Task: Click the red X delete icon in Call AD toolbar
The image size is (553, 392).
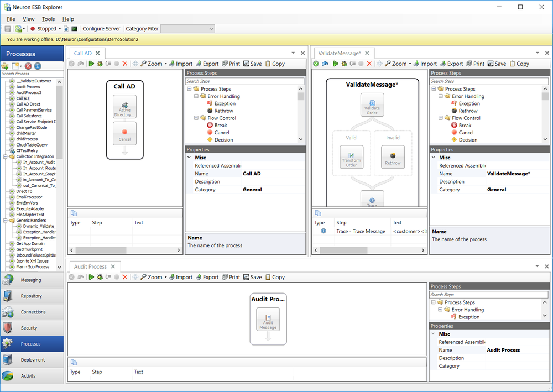Action: [125, 64]
